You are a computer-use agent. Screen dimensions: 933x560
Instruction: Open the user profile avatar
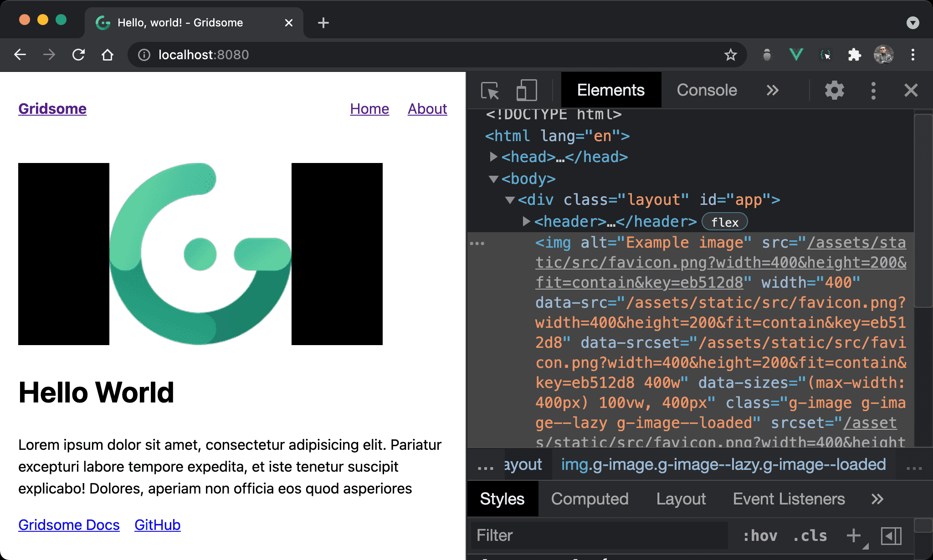coord(884,55)
